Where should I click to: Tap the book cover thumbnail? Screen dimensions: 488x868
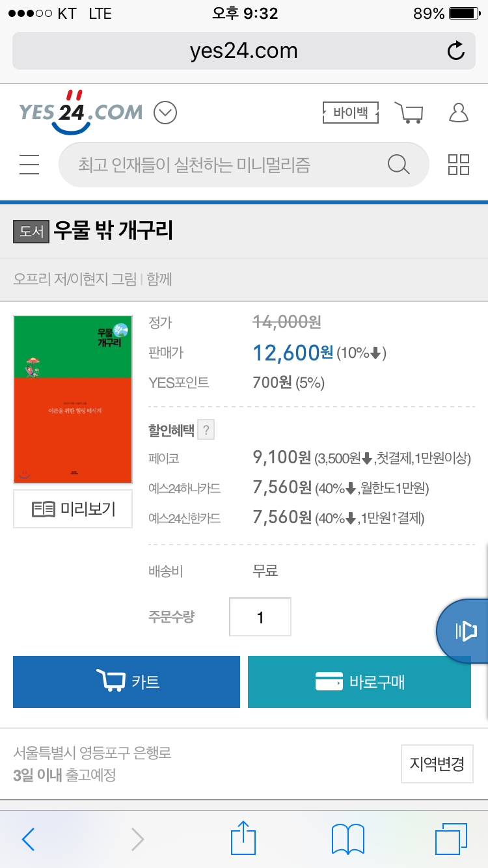tap(73, 400)
